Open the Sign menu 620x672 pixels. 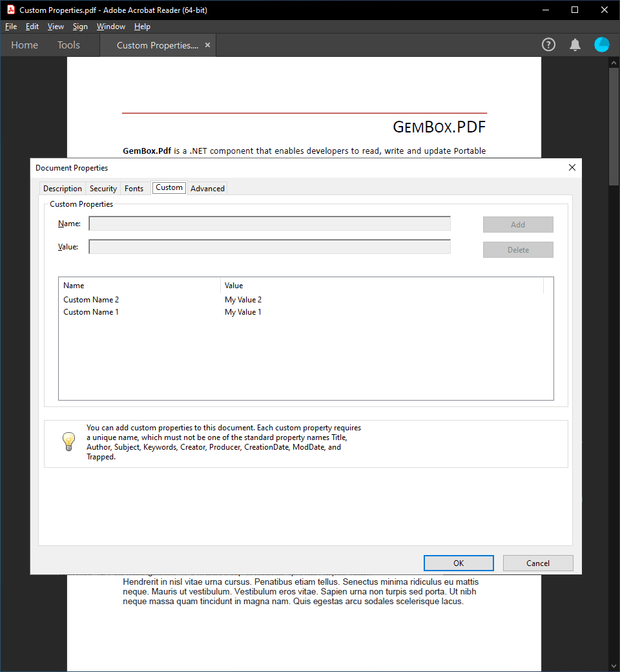pos(80,26)
